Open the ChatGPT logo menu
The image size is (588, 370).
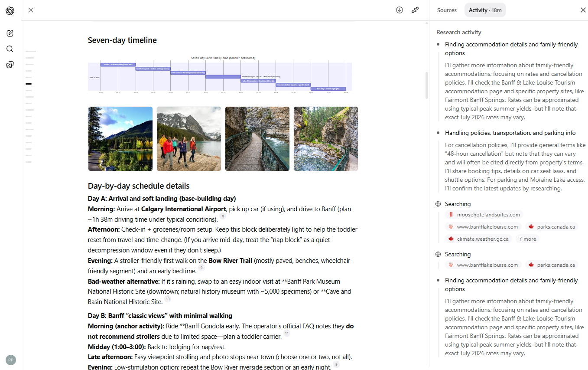pyautogui.click(x=10, y=10)
